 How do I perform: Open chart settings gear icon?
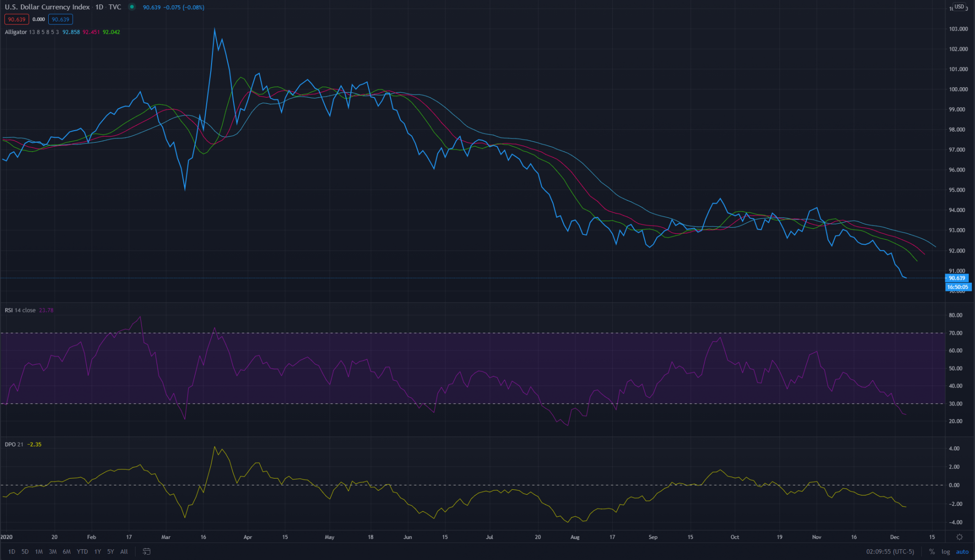pyautogui.click(x=959, y=537)
